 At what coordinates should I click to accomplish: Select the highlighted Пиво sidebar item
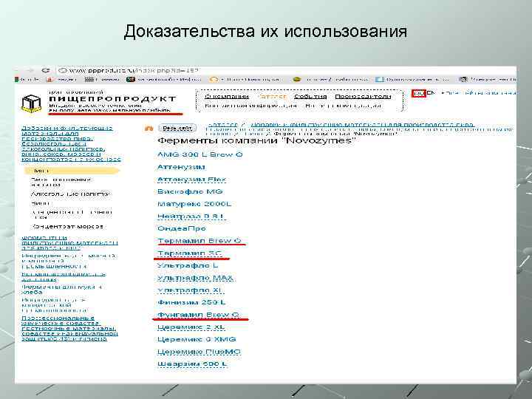(x=72, y=171)
